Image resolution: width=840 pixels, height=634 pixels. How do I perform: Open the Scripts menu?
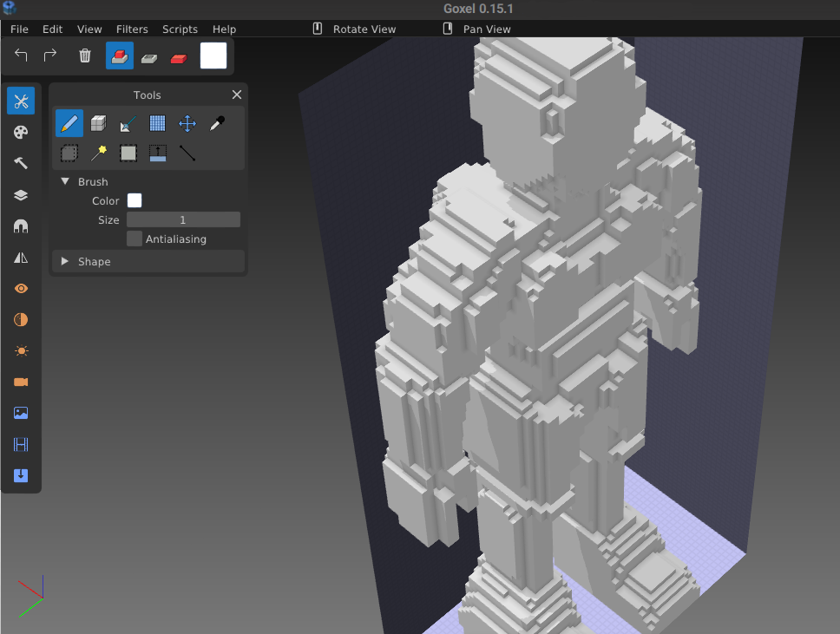click(180, 29)
